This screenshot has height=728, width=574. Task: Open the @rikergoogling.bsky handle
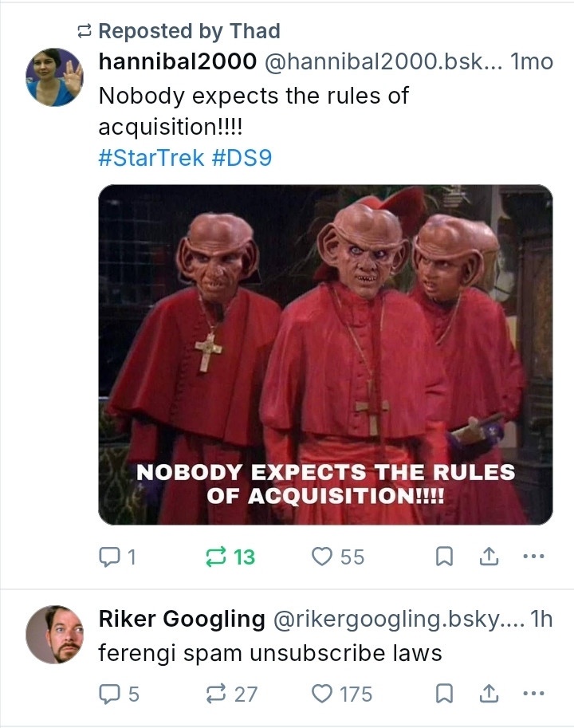click(x=399, y=619)
